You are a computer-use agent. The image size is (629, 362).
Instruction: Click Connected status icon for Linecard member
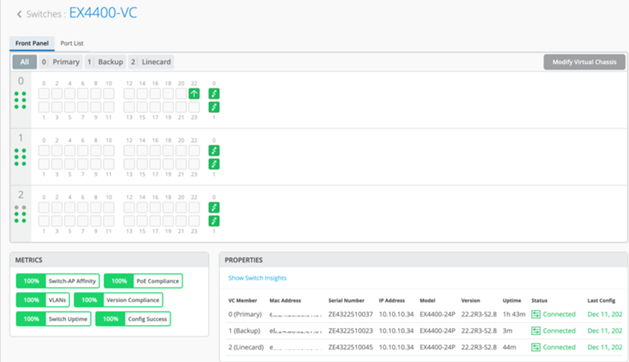tap(536, 347)
